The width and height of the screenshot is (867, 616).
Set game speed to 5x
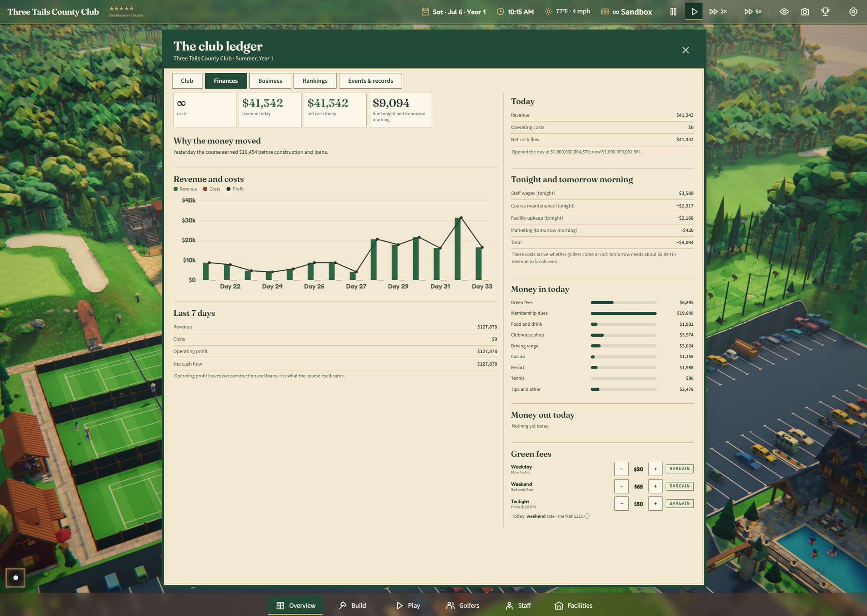753,12
